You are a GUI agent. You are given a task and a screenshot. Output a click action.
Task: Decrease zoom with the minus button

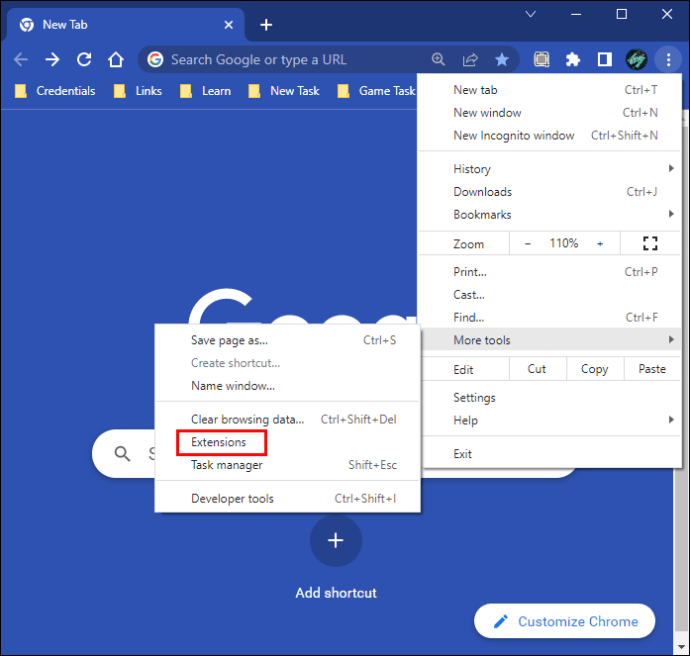[529, 243]
